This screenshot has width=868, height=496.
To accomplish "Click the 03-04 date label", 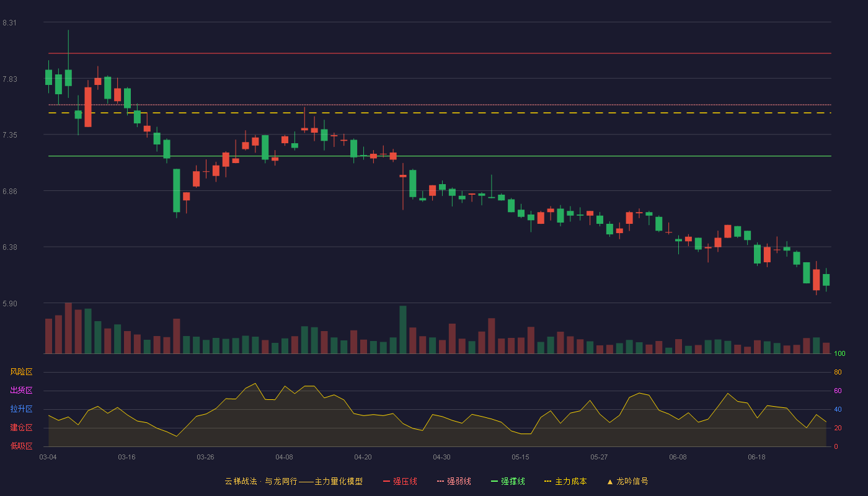I will click(x=48, y=457).
